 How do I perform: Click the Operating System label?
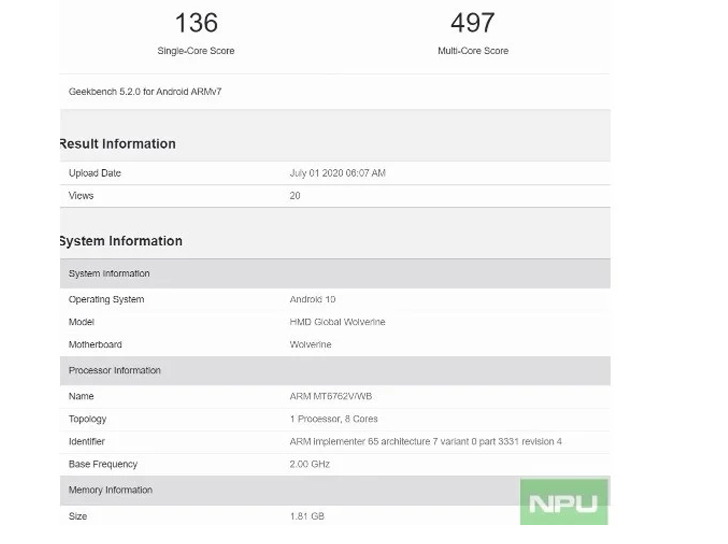(106, 299)
